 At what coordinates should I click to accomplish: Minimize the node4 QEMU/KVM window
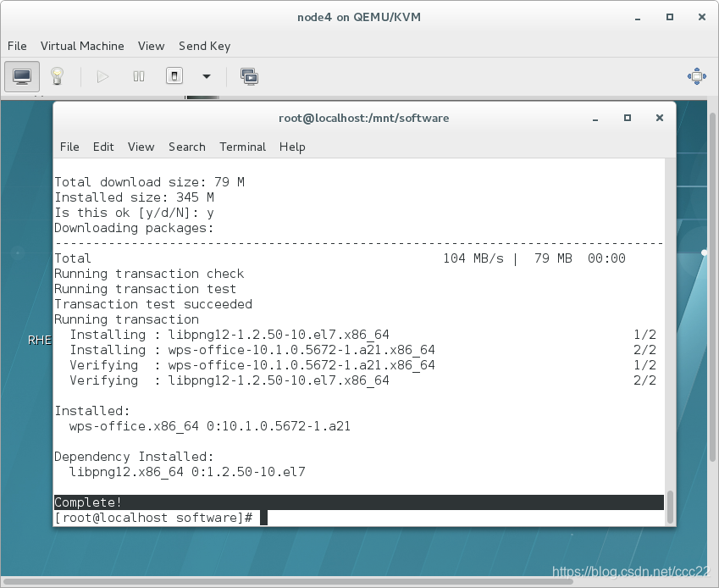tap(638, 18)
